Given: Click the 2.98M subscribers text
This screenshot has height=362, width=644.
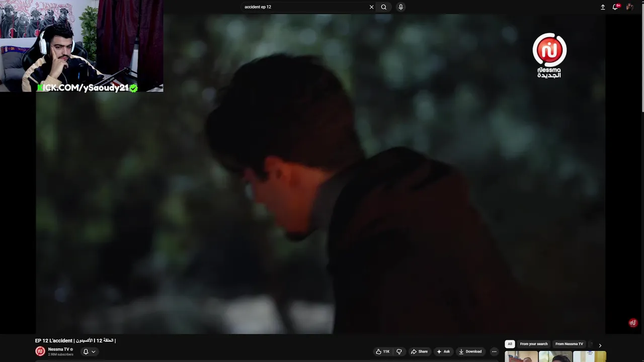Looking at the screenshot, I should point(60,354).
